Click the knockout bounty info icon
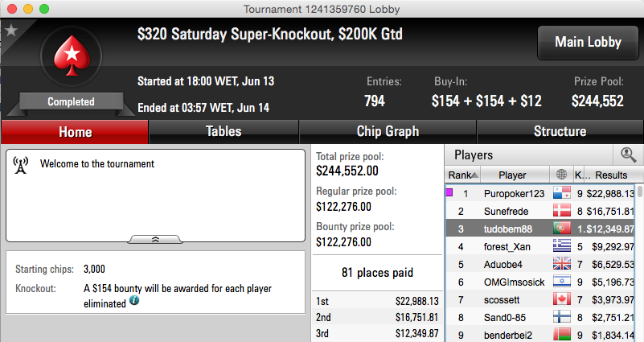The width and height of the screenshot is (644, 342). 134,300
